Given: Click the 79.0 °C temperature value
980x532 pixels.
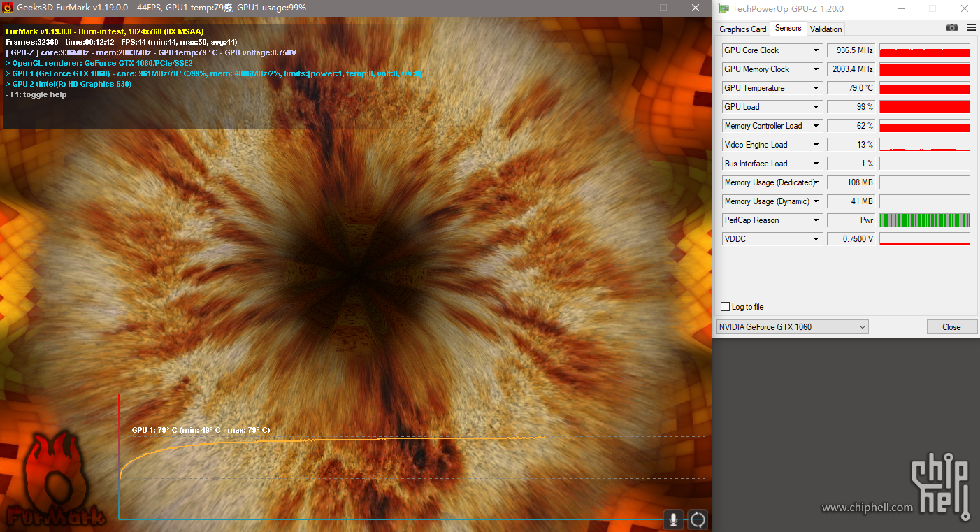Looking at the screenshot, I should point(851,88).
